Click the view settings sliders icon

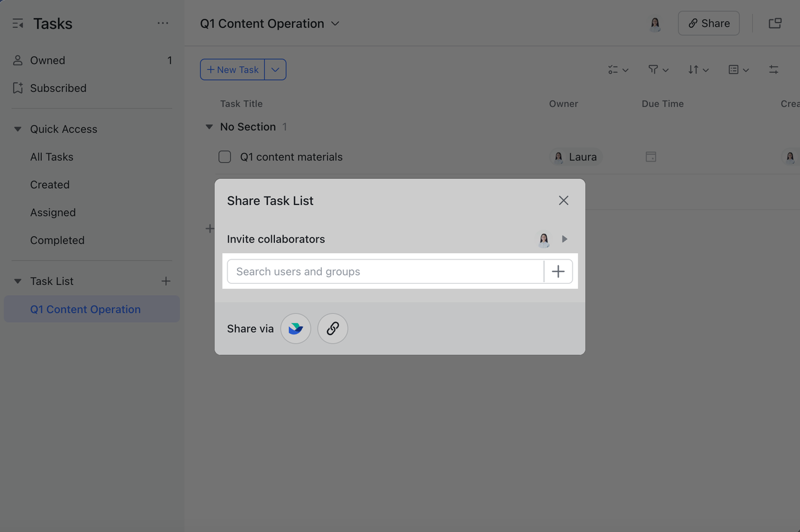774,69
